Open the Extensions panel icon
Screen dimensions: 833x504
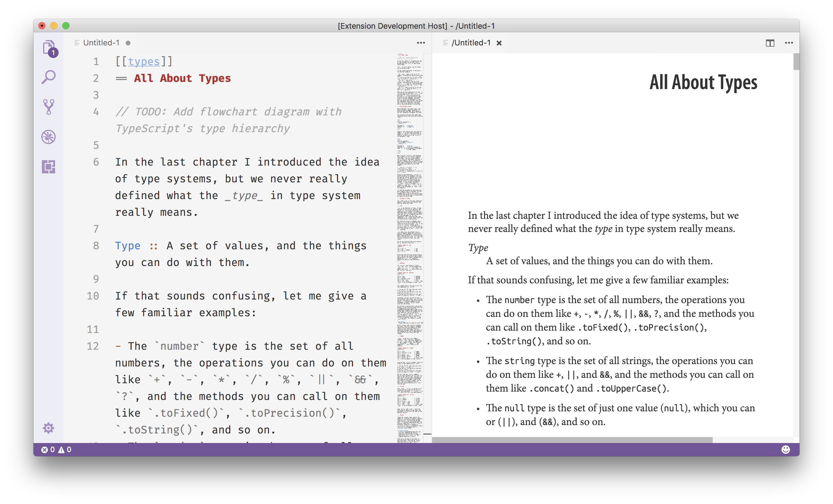tap(49, 167)
